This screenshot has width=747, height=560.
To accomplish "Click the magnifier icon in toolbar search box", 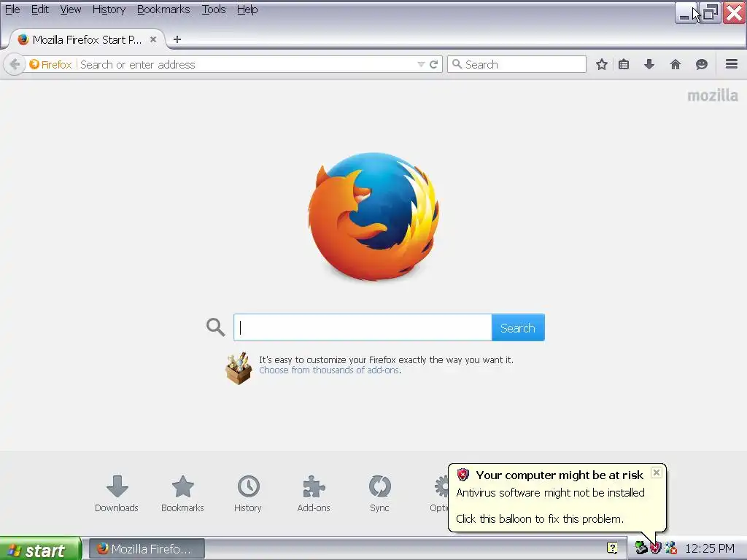I will coord(457,64).
